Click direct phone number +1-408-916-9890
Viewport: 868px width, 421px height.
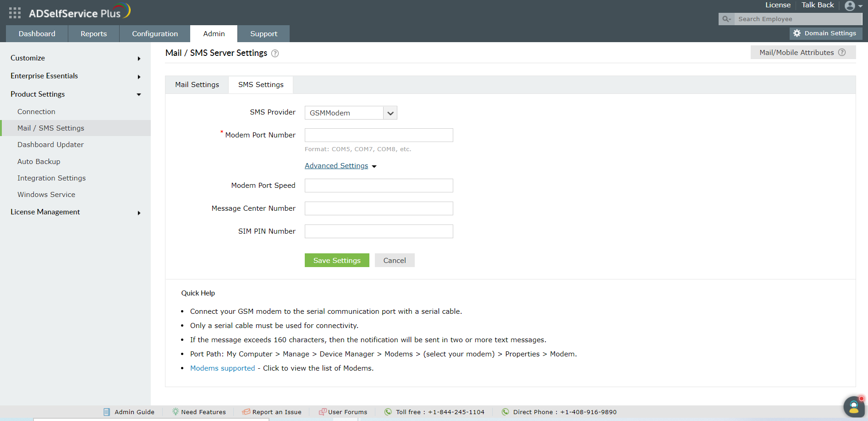588,412
